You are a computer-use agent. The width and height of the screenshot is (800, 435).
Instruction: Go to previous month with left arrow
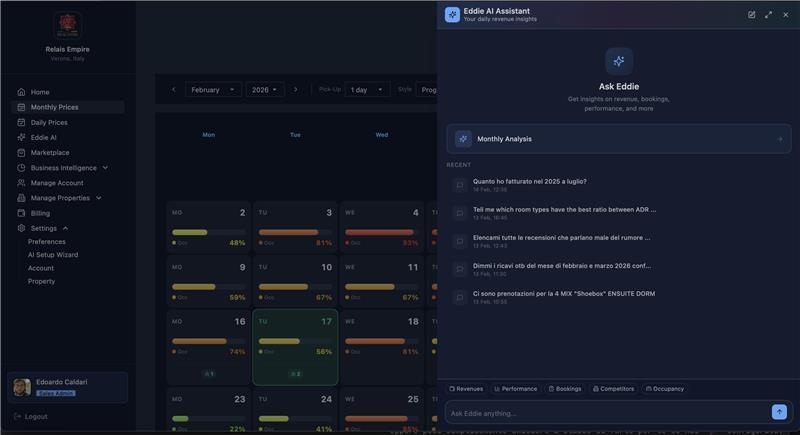click(173, 90)
